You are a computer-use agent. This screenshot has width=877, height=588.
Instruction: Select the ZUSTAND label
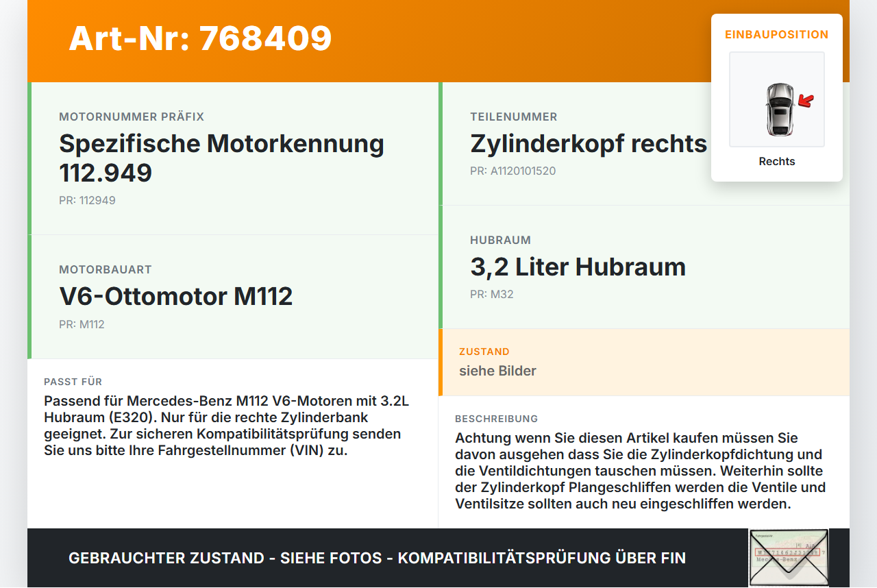[484, 352]
